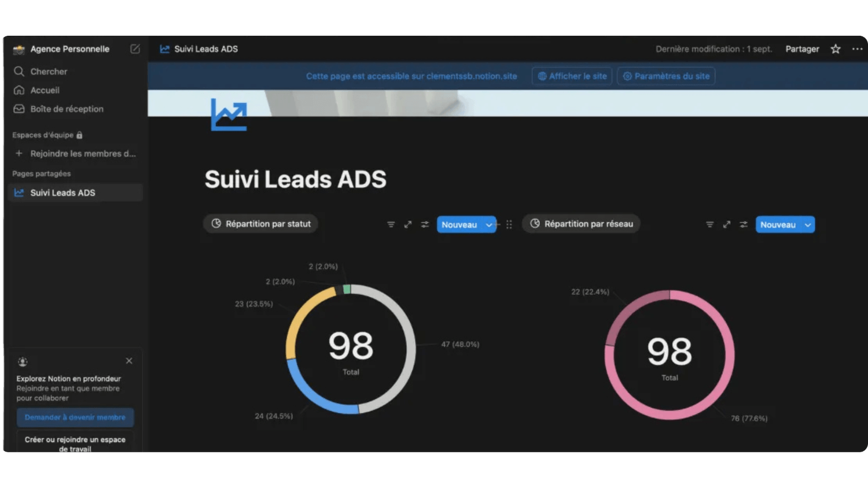Click the '23 (23.5%)' chart label
The height and width of the screenshot is (488, 868).
[253, 304]
